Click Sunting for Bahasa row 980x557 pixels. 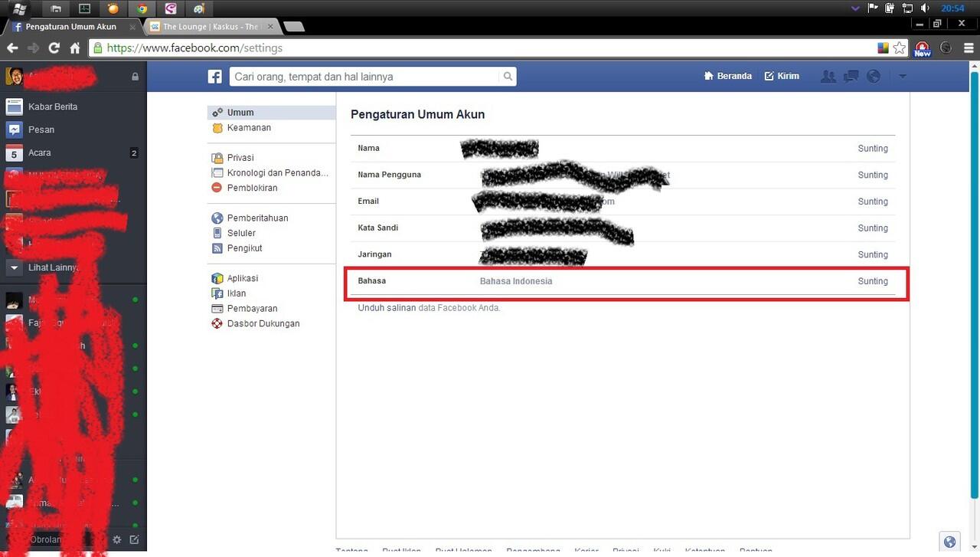[x=873, y=281]
